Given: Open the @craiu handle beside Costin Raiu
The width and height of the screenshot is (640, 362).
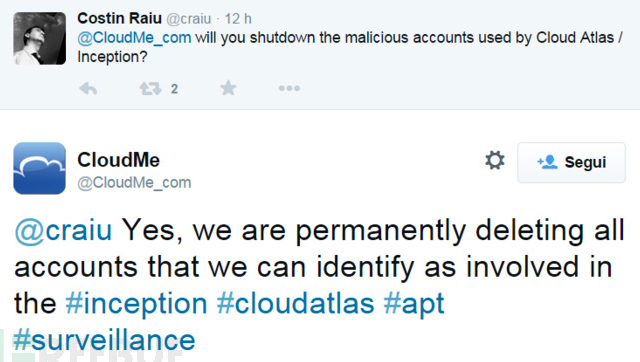Looking at the screenshot, I should (189, 19).
